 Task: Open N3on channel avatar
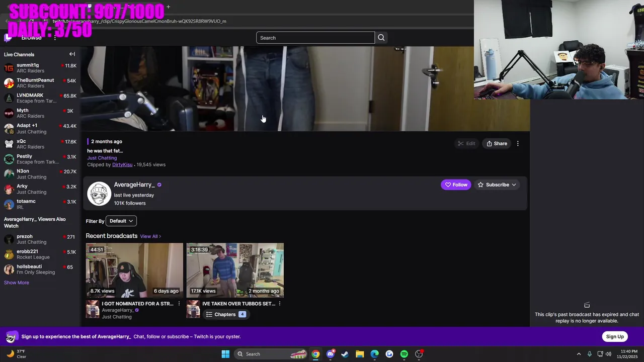(x=9, y=174)
